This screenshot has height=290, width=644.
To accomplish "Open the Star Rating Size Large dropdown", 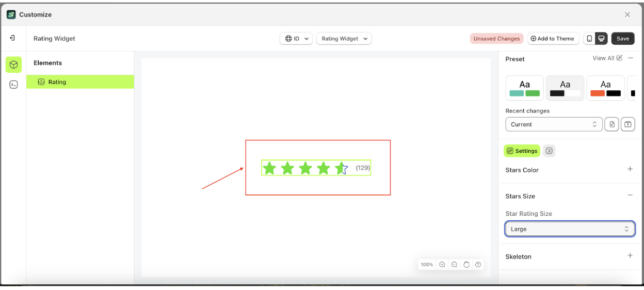I will (570, 229).
